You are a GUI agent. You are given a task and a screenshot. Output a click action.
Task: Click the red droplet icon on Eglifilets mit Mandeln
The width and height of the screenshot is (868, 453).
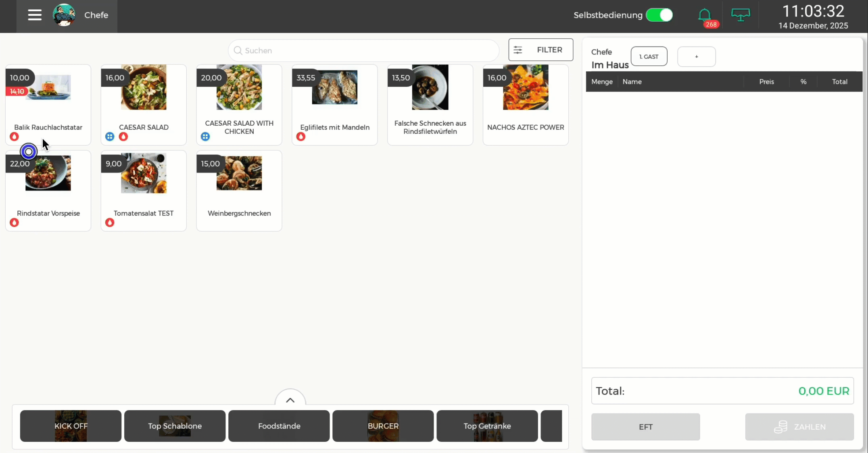coord(301,137)
